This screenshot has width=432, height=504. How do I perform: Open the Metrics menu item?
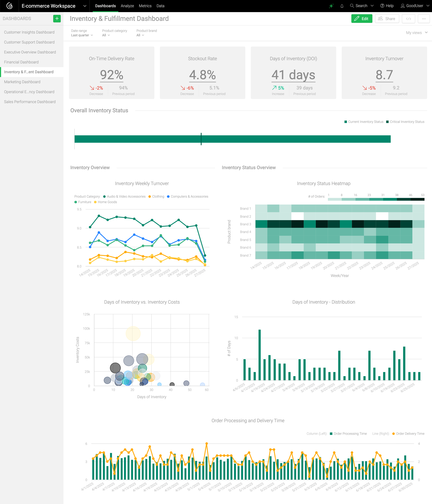[x=145, y=6]
